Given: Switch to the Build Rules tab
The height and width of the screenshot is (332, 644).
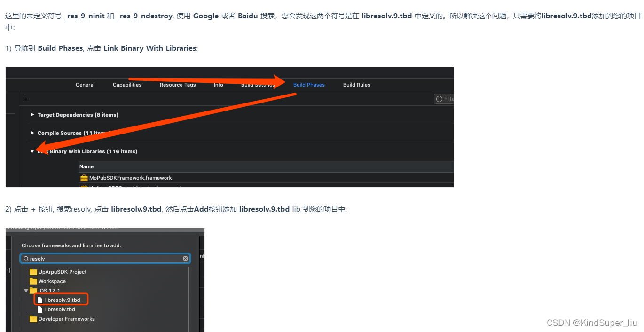Looking at the screenshot, I should [x=357, y=85].
